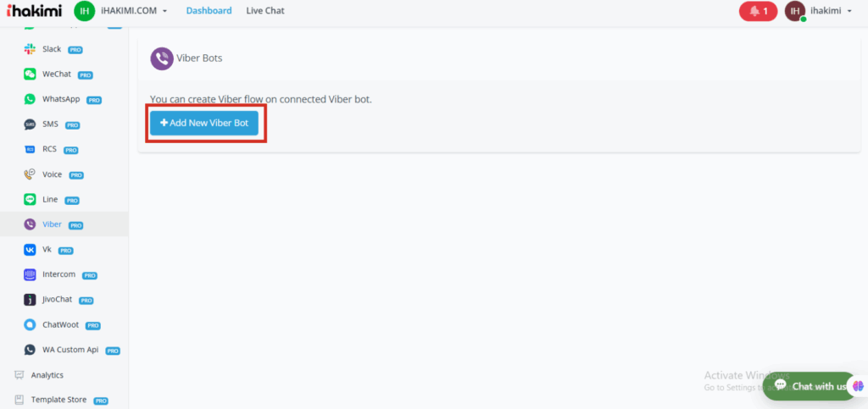The width and height of the screenshot is (868, 409).
Task: Click the WeChat icon in sidebar
Action: click(x=30, y=75)
